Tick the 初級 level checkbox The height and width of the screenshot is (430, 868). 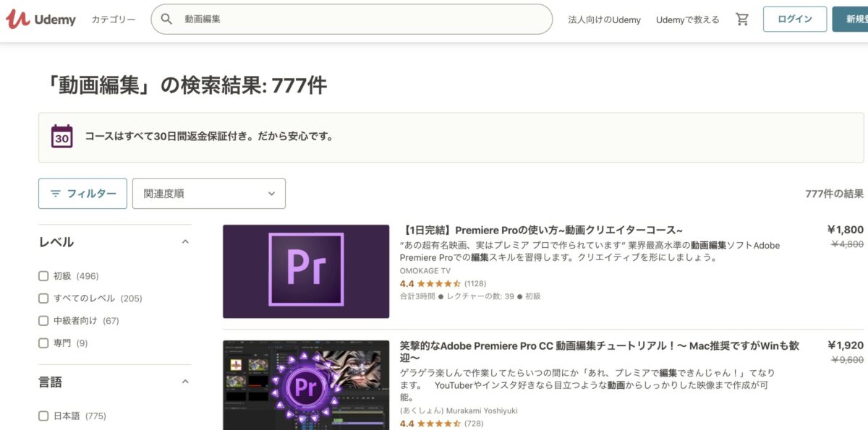pyautogui.click(x=43, y=276)
